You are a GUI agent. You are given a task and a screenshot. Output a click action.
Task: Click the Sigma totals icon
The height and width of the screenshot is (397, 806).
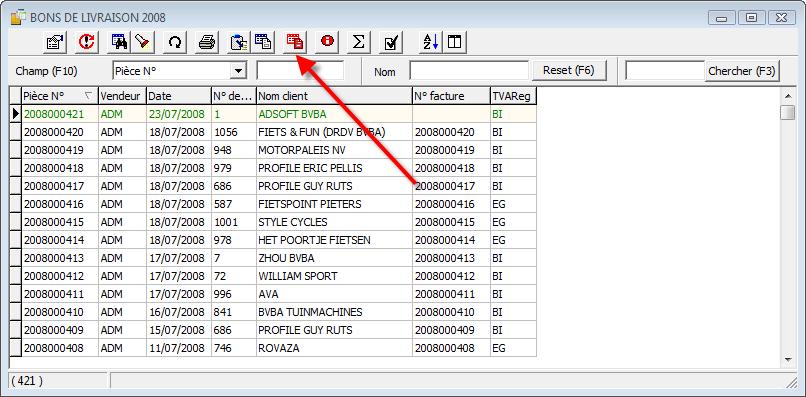click(x=359, y=42)
